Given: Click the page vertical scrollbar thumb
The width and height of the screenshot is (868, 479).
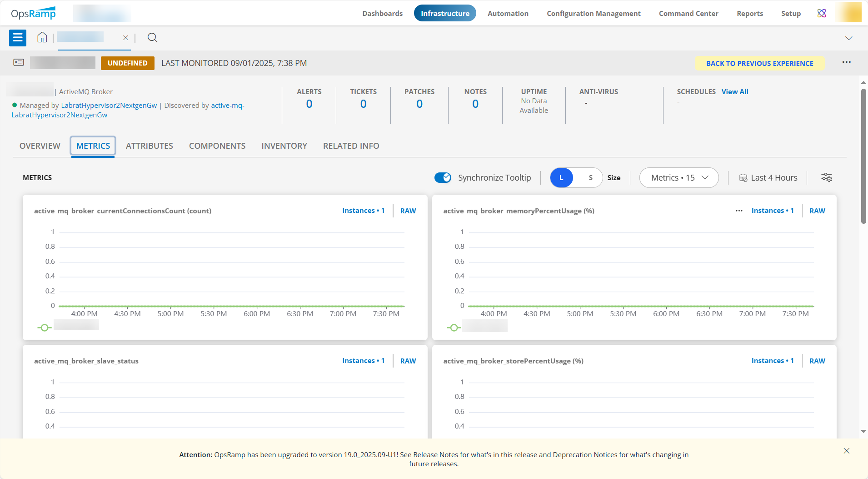Looking at the screenshot, I should coord(863,156).
